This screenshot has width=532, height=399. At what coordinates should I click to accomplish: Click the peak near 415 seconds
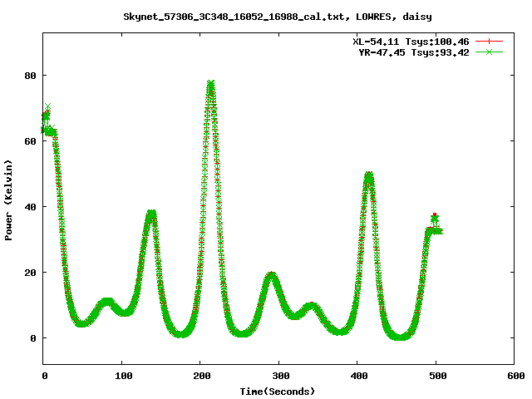click(x=369, y=175)
